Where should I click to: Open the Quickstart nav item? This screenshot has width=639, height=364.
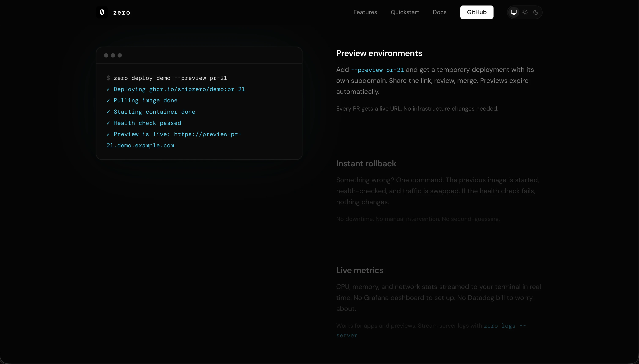(x=405, y=12)
